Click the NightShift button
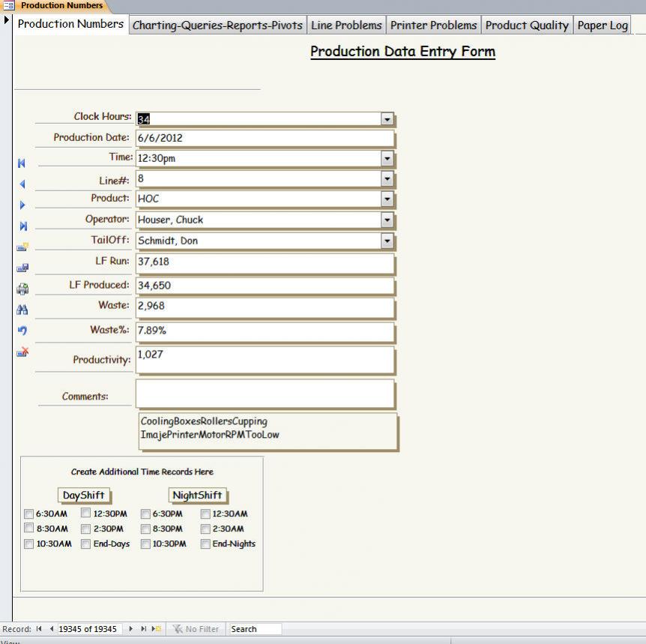This screenshot has height=644, width=646. pos(197,495)
